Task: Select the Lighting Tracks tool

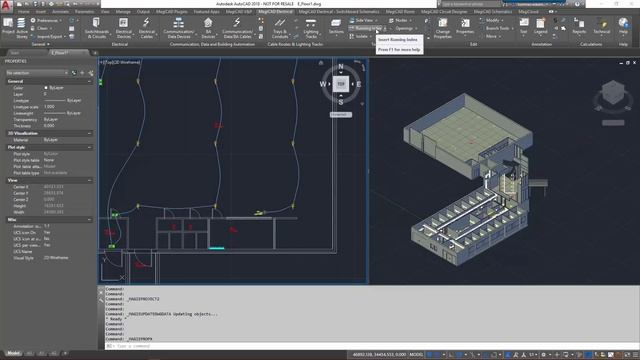Action: coord(311,28)
